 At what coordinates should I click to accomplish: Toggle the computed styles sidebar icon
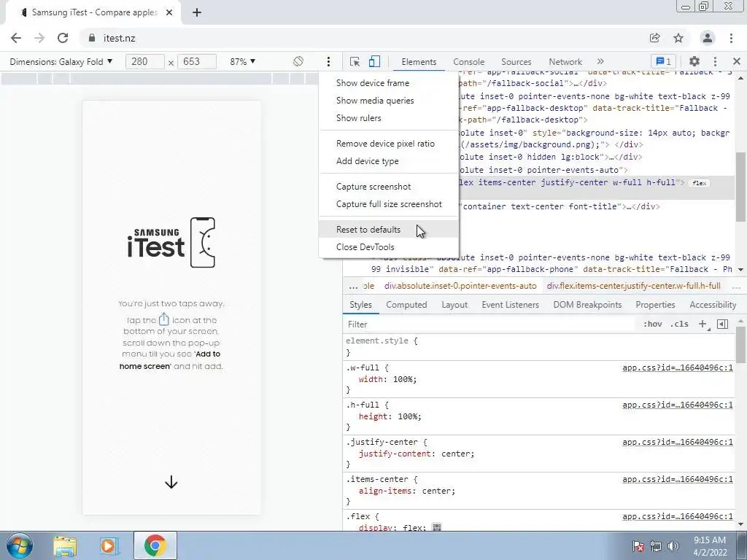722,324
